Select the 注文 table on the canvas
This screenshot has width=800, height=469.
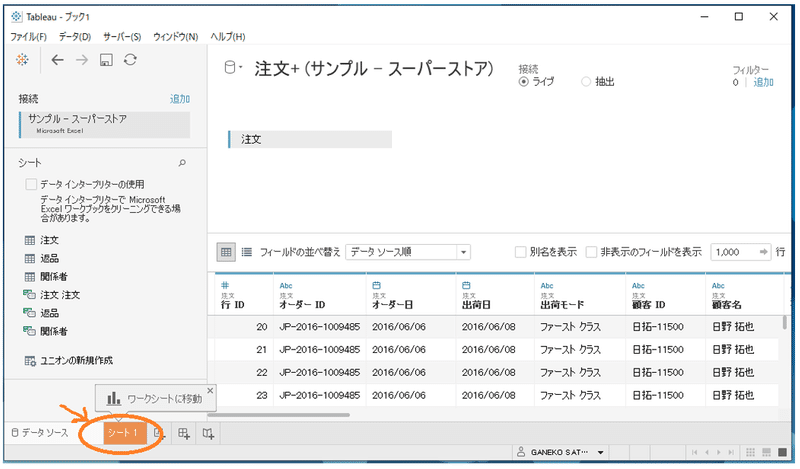[x=310, y=139]
